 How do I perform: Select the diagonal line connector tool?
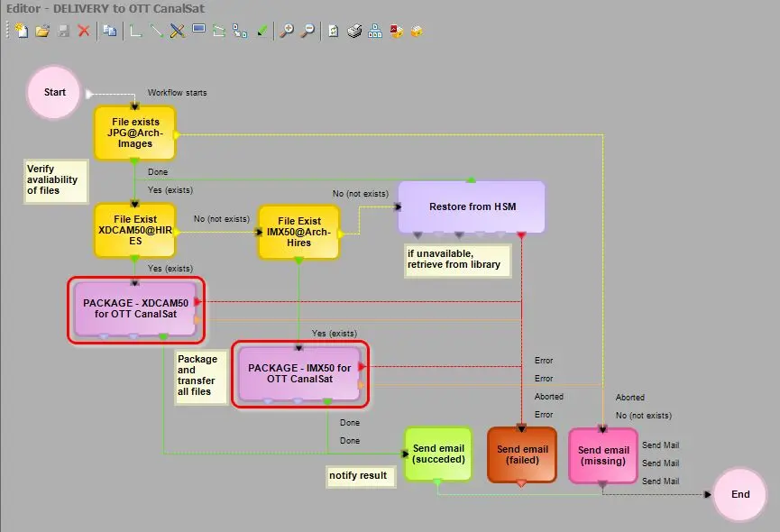pos(157,31)
